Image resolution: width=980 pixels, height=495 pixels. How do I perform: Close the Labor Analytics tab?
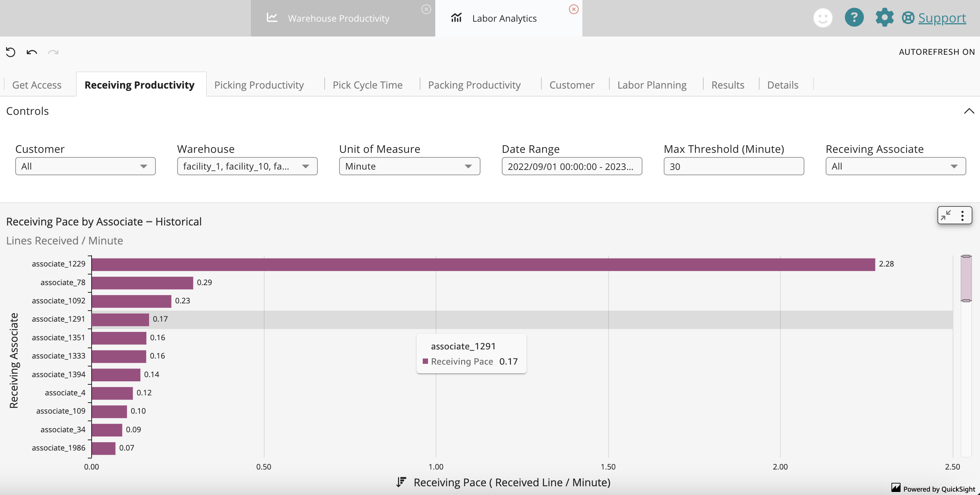[x=573, y=9]
